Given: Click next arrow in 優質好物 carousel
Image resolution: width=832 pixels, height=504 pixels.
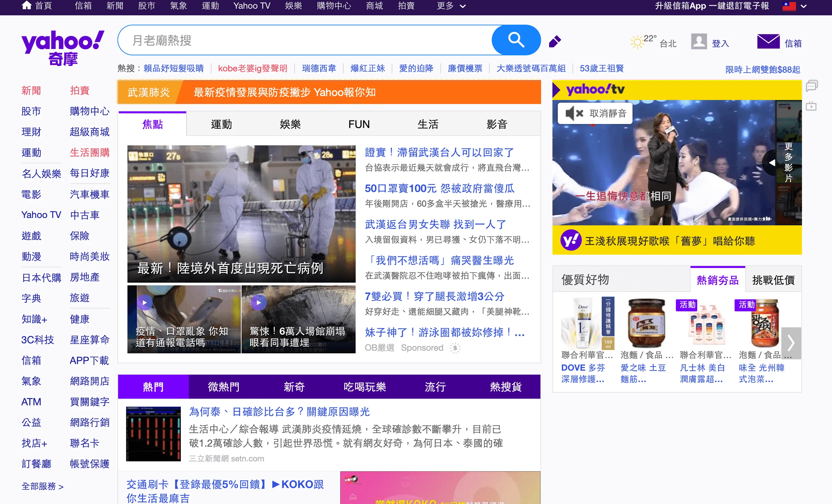Looking at the screenshot, I should [791, 343].
